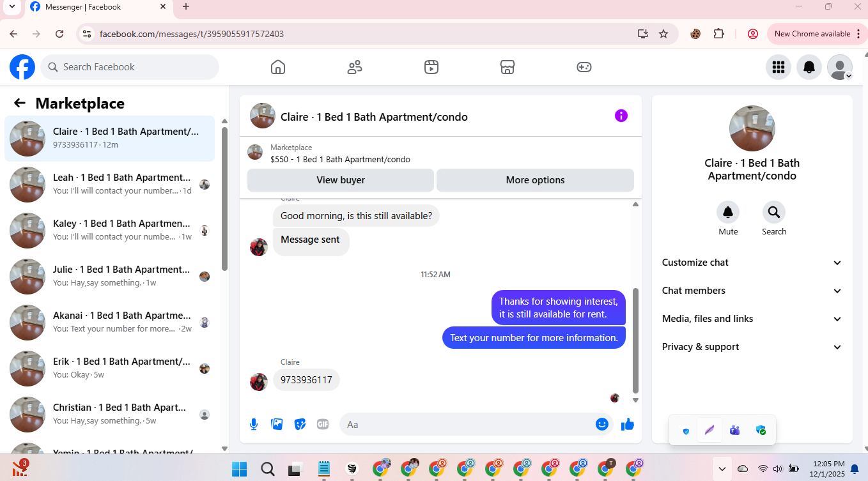Go to the Home feed icon
868x481 pixels.
click(x=278, y=67)
